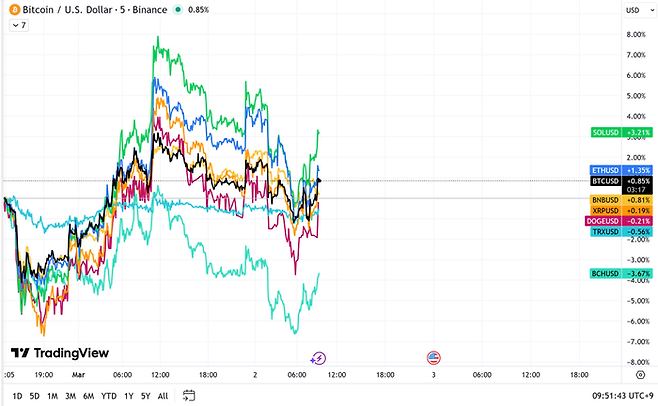The image size is (658, 406).
Task: Switch to the 1D time range
Action: (17, 395)
